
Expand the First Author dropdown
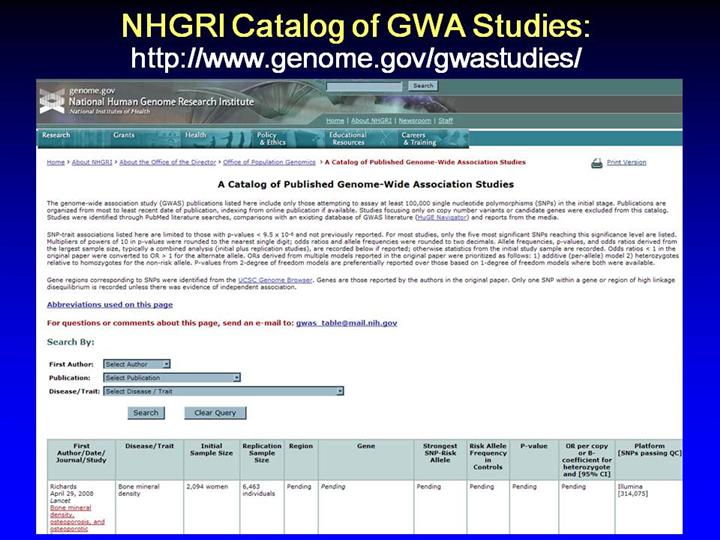click(x=137, y=364)
